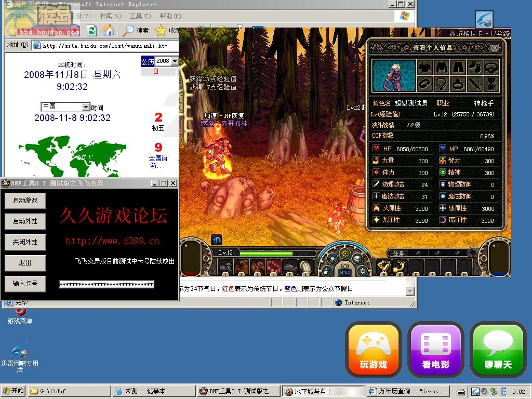This screenshot has width=532, height=399.
Task: Click the character portrait in info panel
Action: tap(394, 76)
